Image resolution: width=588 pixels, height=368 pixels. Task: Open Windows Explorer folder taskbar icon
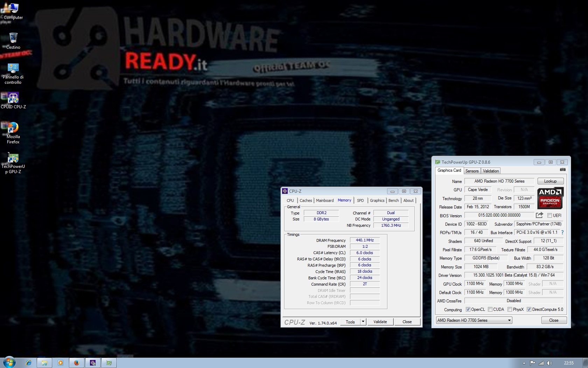[x=44, y=363]
